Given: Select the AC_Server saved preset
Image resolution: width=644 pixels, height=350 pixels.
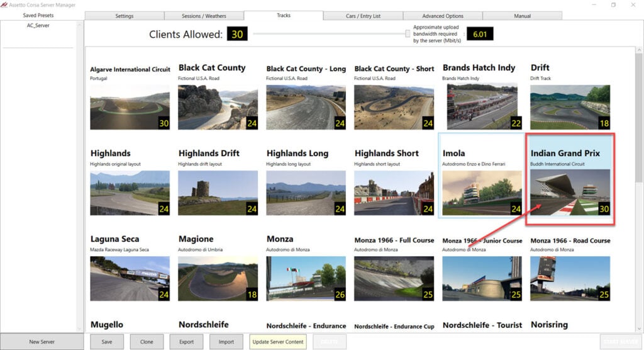Looking at the screenshot, I should click(x=38, y=26).
